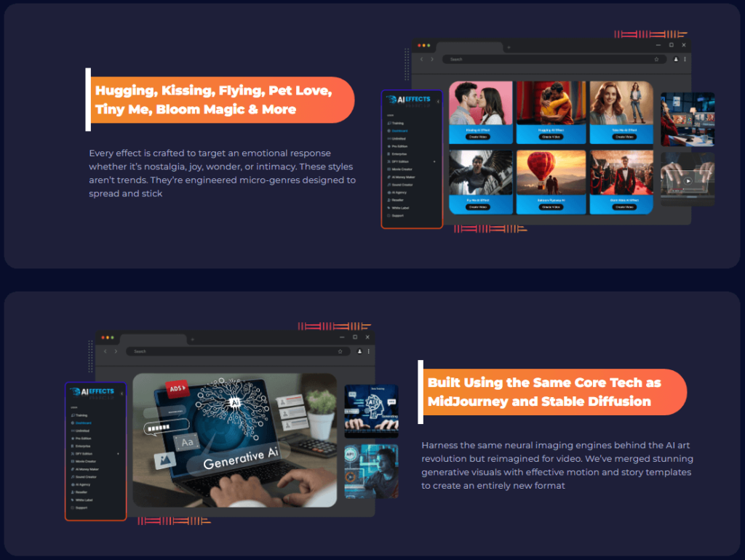Click AI Effects logo in top sidebar
The image size is (745, 560).
pyautogui.click(x=408, y=100)
